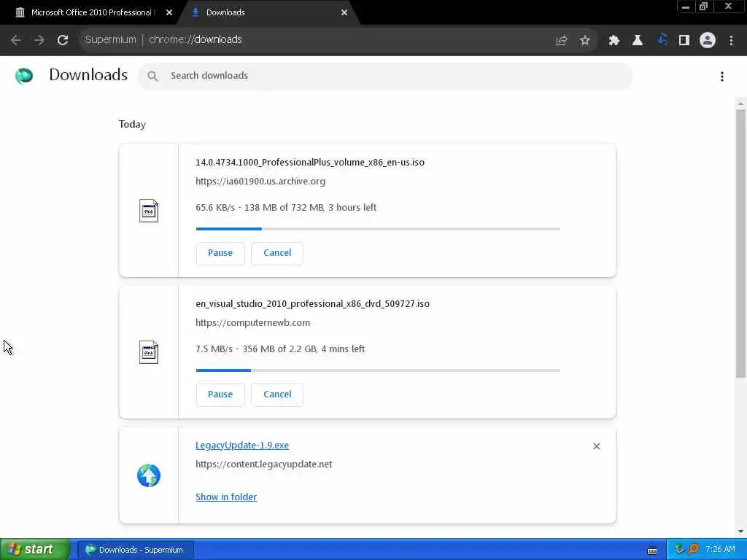Show LegacyUpdate file in folder
Viewport: 747px width, 560px height.
[226, 497]
